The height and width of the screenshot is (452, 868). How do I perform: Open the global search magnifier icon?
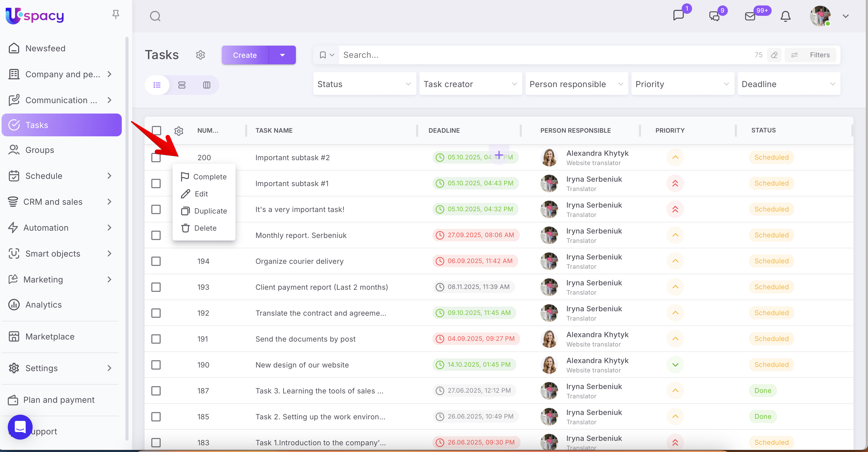click(155, 16)
